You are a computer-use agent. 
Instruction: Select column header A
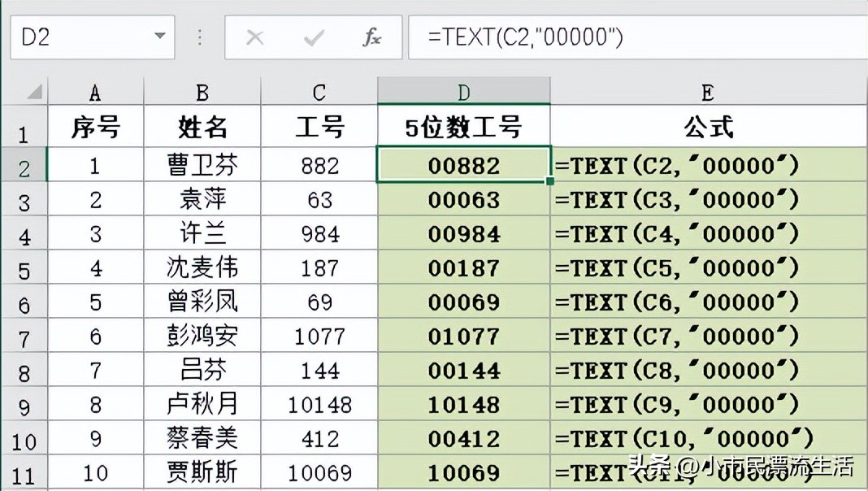95,91
